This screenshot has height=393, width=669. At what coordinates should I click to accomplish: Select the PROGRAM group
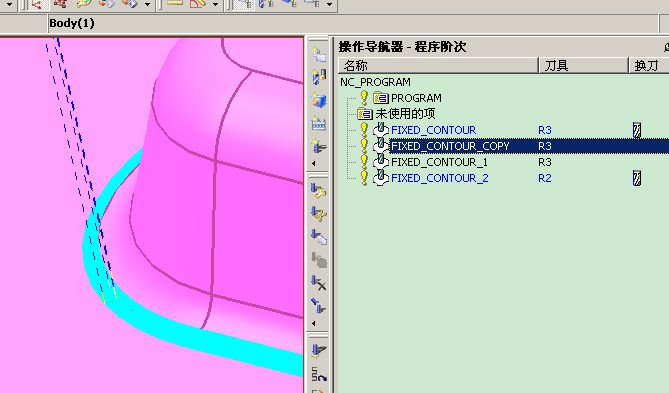pos(416,98)
